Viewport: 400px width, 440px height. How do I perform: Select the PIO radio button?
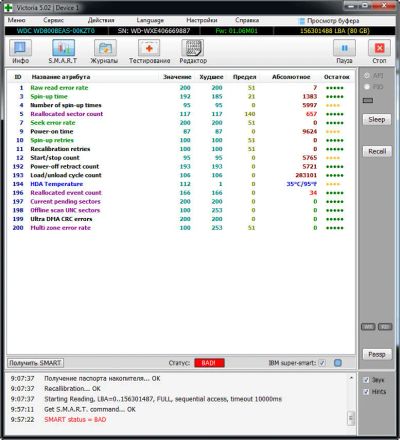pos(367,87)
